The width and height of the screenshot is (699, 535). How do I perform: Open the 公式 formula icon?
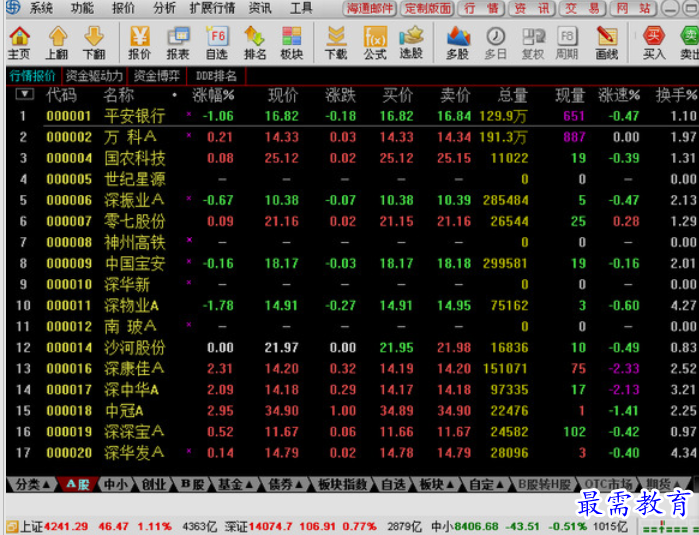pyautogui.click(x=375, y=43)
